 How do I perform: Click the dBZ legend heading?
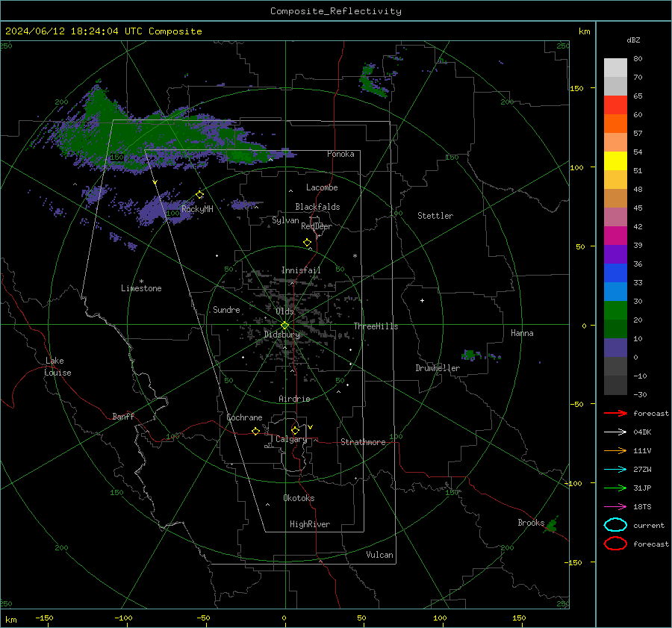tap(633, 40)
